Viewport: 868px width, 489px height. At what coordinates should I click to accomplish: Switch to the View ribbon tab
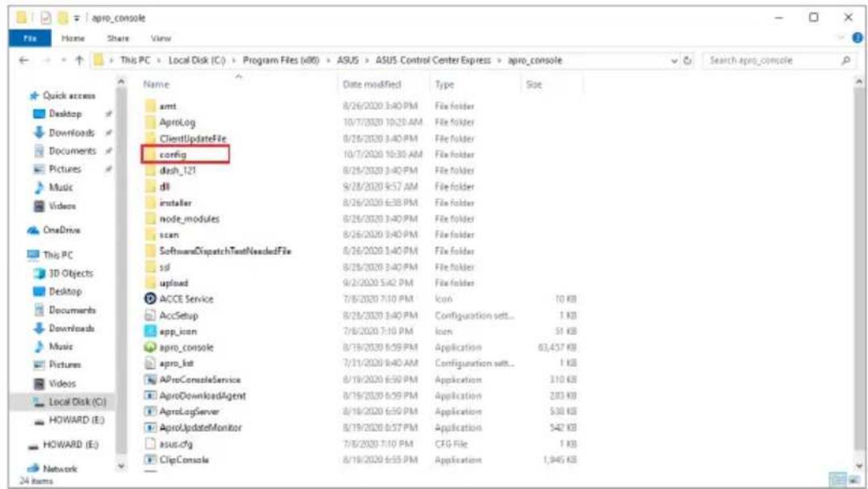[x=161, y=38]
